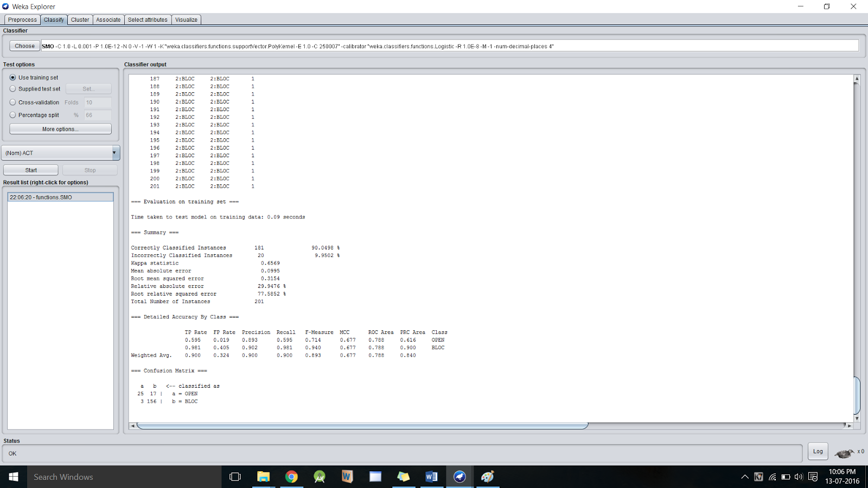
Task: Open the More options dialog
Action: click(60, 129)
